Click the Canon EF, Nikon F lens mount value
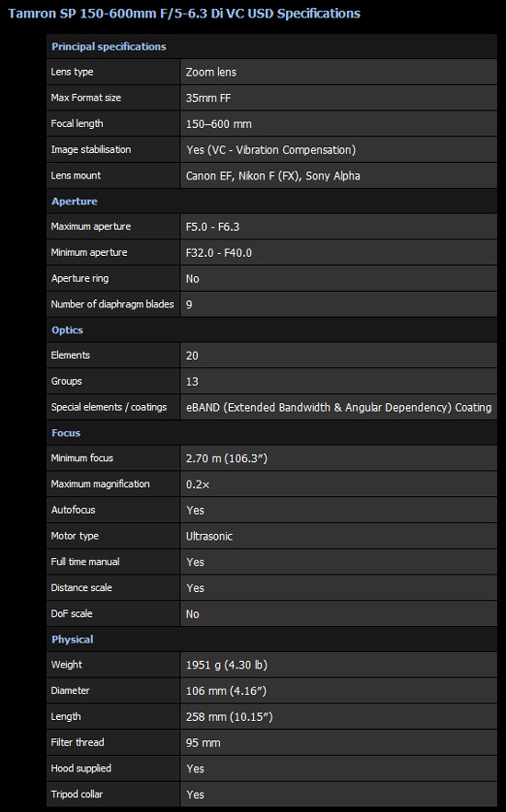The image size is (506, 812). [x=273, y=176]
